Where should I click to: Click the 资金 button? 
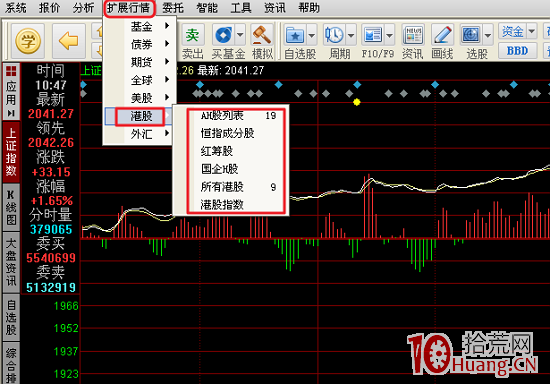click(x=513, y=31)
